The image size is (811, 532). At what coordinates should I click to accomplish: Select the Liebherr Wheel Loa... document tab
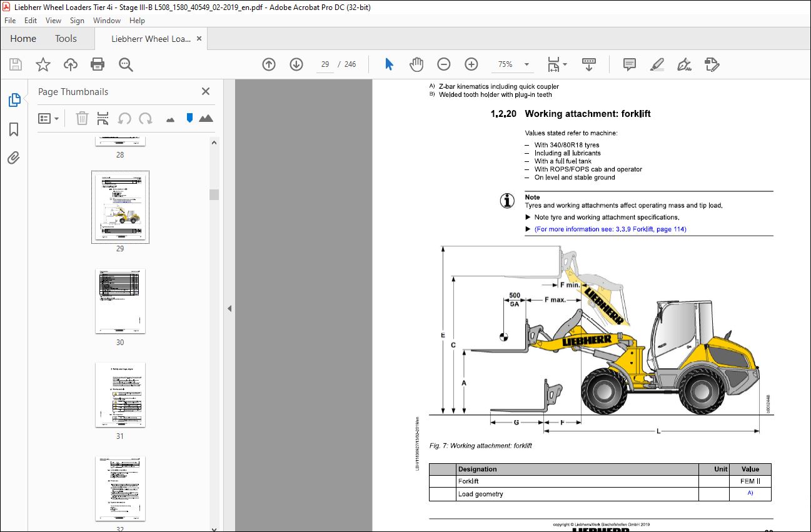pyautogui.click(x=150, y=39)
